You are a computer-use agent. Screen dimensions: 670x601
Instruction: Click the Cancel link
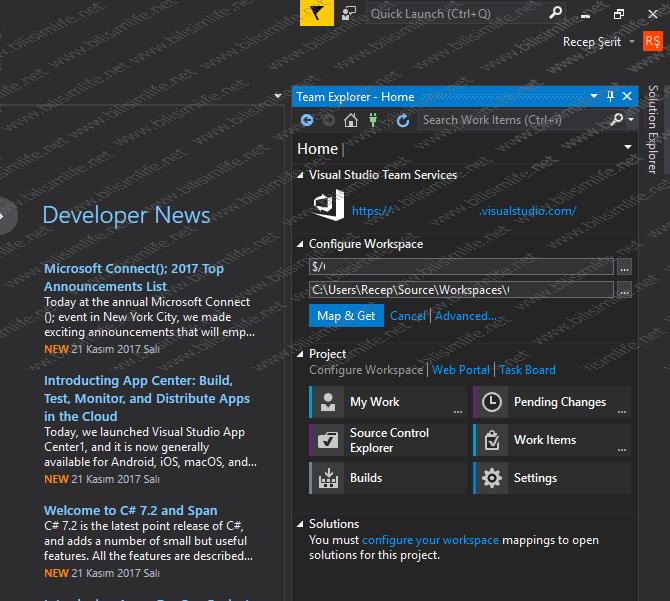(408, 316)
